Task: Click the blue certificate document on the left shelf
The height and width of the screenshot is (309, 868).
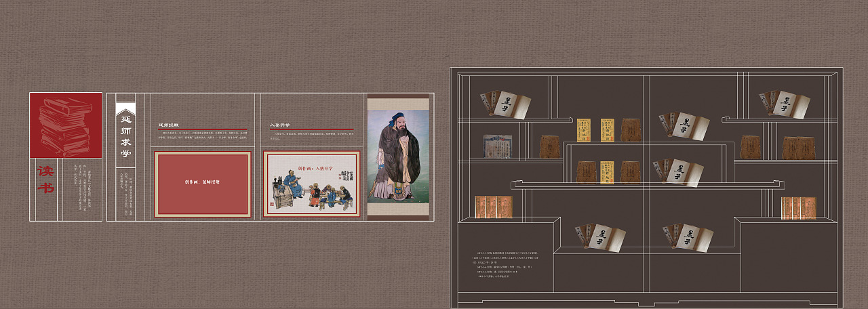Action: point(497,146)
